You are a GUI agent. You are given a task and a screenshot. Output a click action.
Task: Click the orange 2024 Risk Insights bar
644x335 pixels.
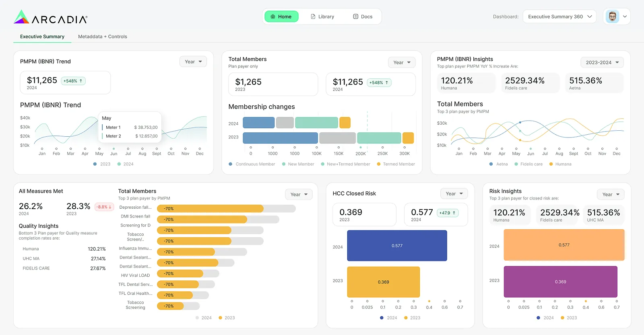pos(564,245)
